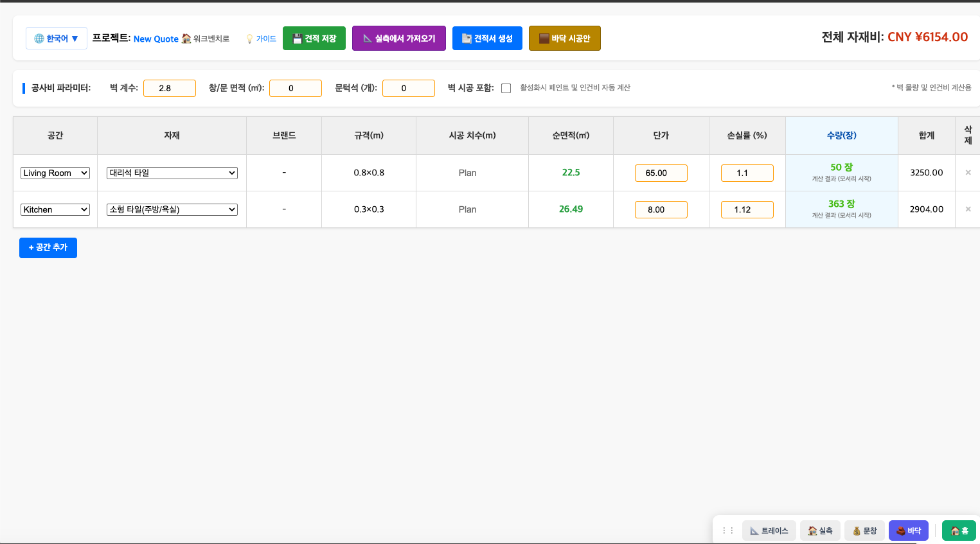Viewport: 980px width, 544px height.
Task: Click the 0.8×0.8 specification cell
Action: 369,173
